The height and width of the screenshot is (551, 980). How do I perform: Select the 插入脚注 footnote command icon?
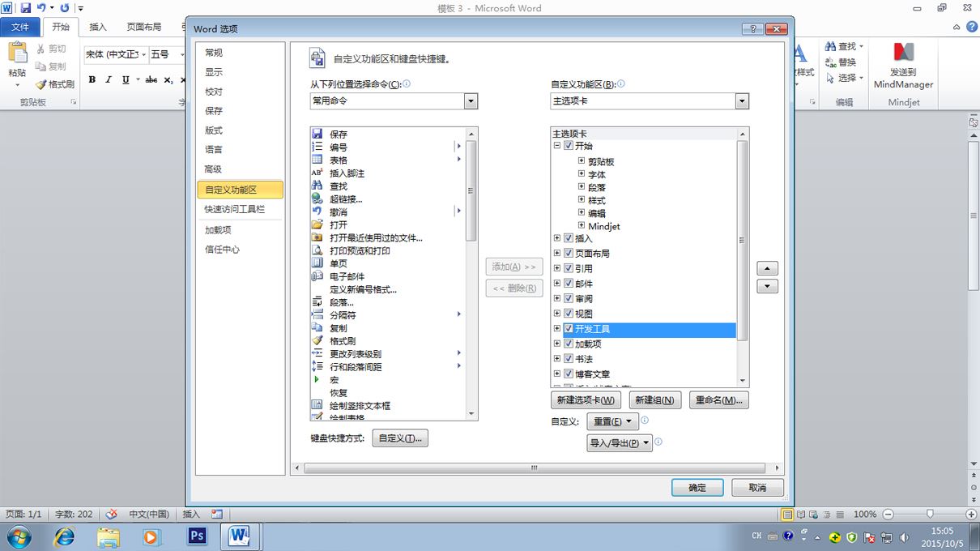pyautogui.click(x=317, y=173)
